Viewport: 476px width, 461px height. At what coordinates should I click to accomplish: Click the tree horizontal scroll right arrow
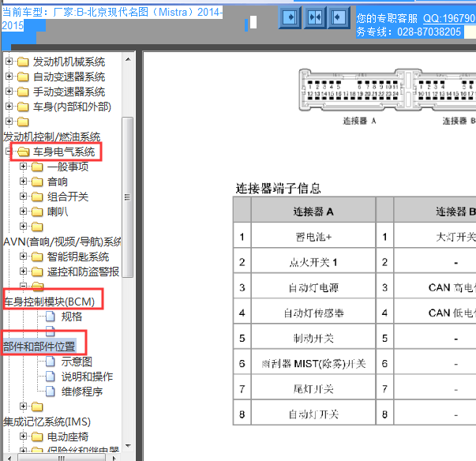pyautogui.click(x=114, y=458)
